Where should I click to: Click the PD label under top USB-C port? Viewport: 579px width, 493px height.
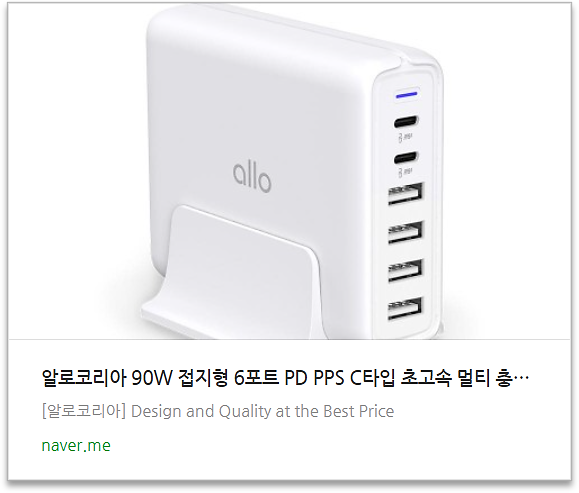pyautogui.click(x=405, y=138)
